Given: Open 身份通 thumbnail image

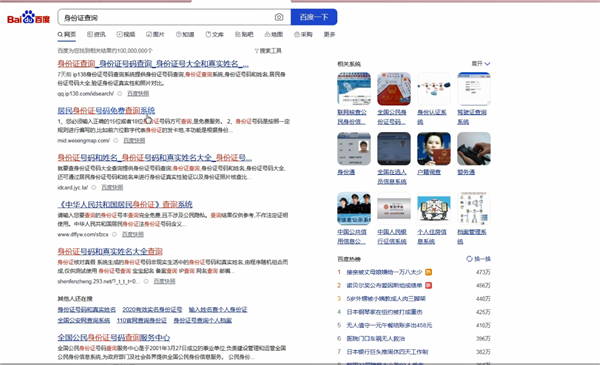Looking at the screenshot, I should coord(354,148).
